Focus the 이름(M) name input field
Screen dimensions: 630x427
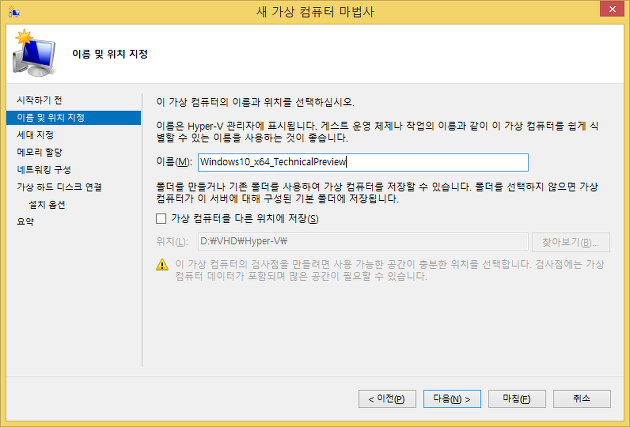pyautogui.click(x=363, y=162)
